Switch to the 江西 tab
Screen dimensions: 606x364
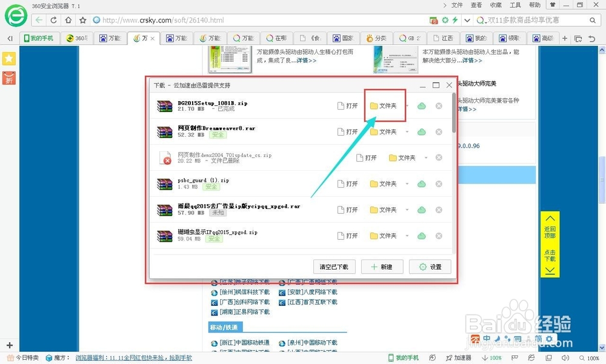point(443,38)
